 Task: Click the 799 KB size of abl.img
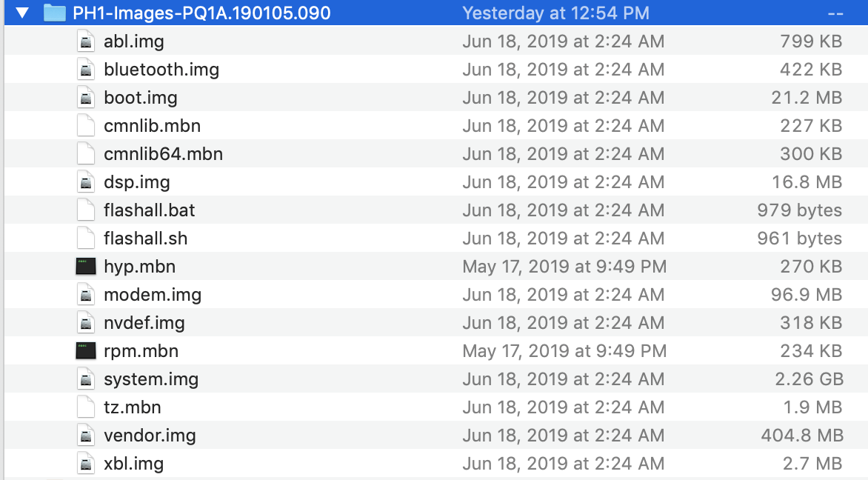(811, 41)
